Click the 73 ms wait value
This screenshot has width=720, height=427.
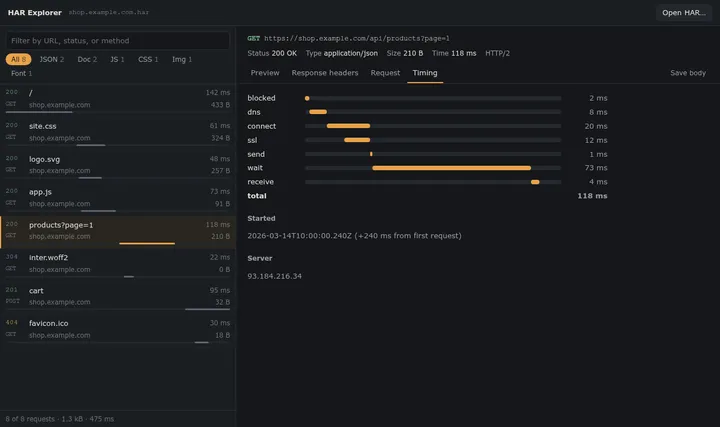596,168
